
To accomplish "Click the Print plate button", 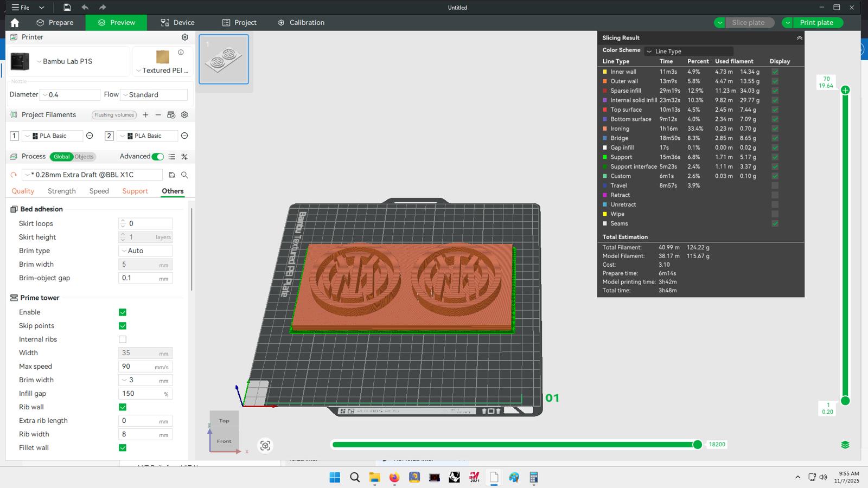I will [x=816, y=23].
